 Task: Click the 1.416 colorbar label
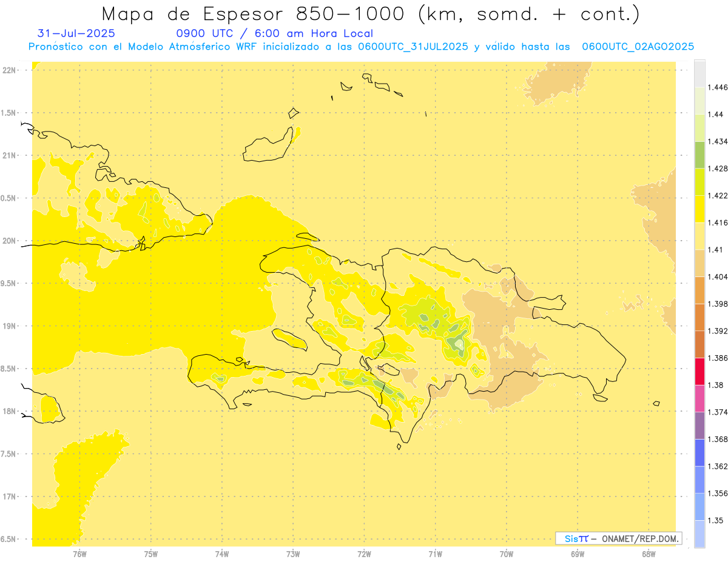pyautogui.click(x=717, y=222)
